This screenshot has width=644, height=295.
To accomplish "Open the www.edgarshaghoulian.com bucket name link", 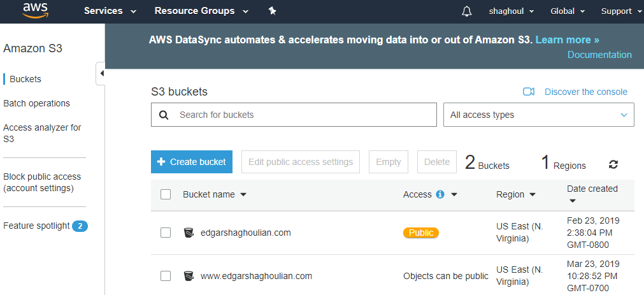I will point(256,276).
